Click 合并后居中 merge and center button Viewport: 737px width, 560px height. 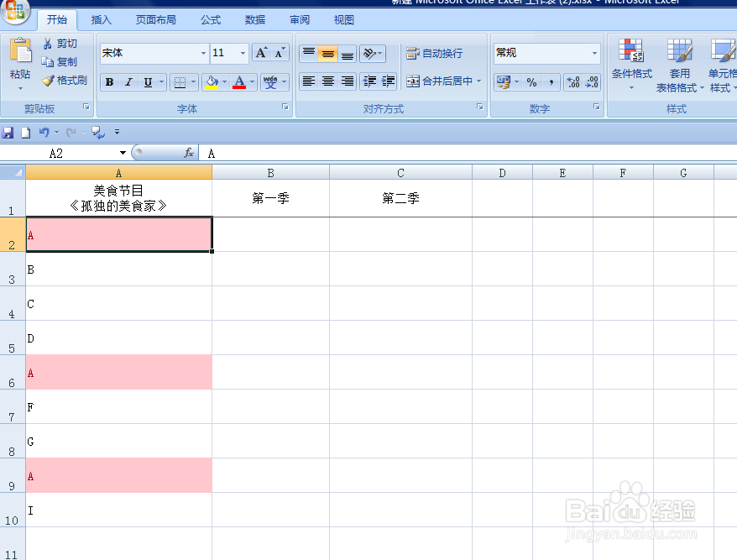(x=440, y=81)
